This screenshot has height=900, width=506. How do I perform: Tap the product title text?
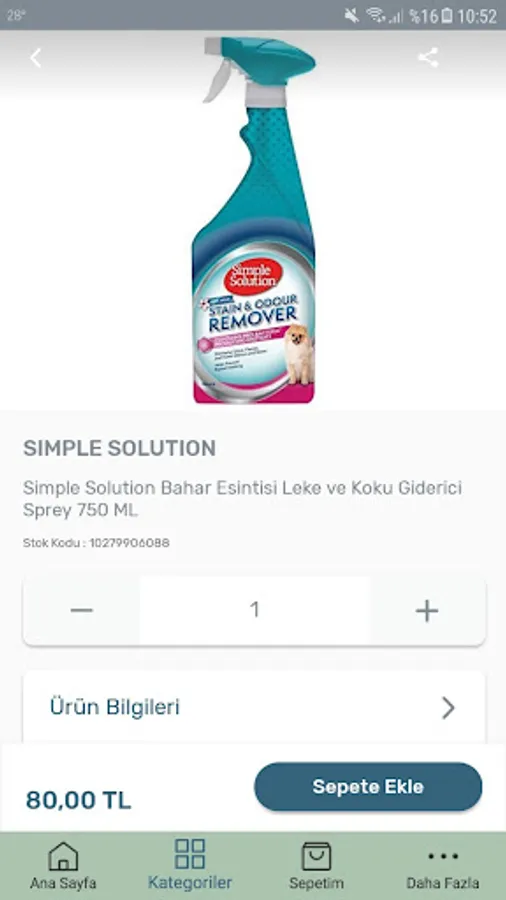tap(242, 499)
